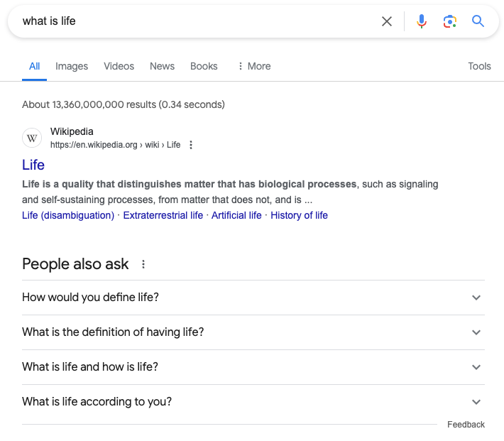Open the More search filters dropdown
This screenshot has height=441, width=504.
253,66
